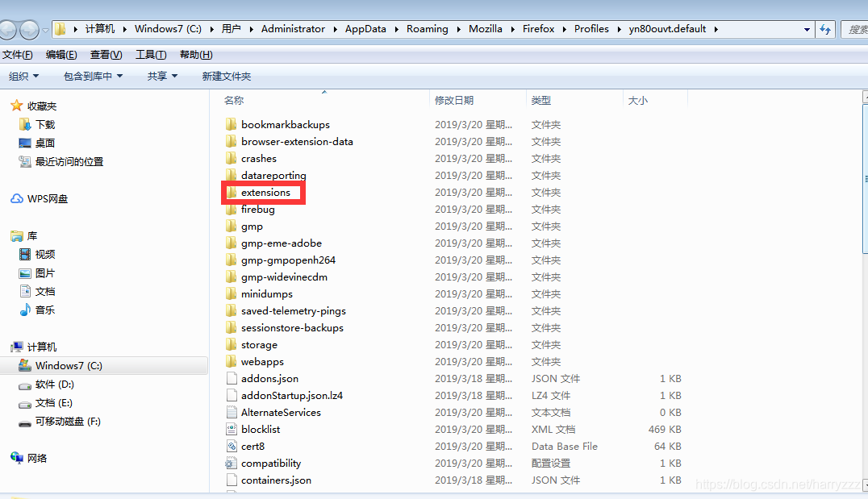Image resolution: width=868 pixels, height=499 pixels.
Task: Click Profiles in the address breadcrumb
Action: coord(591,29)
